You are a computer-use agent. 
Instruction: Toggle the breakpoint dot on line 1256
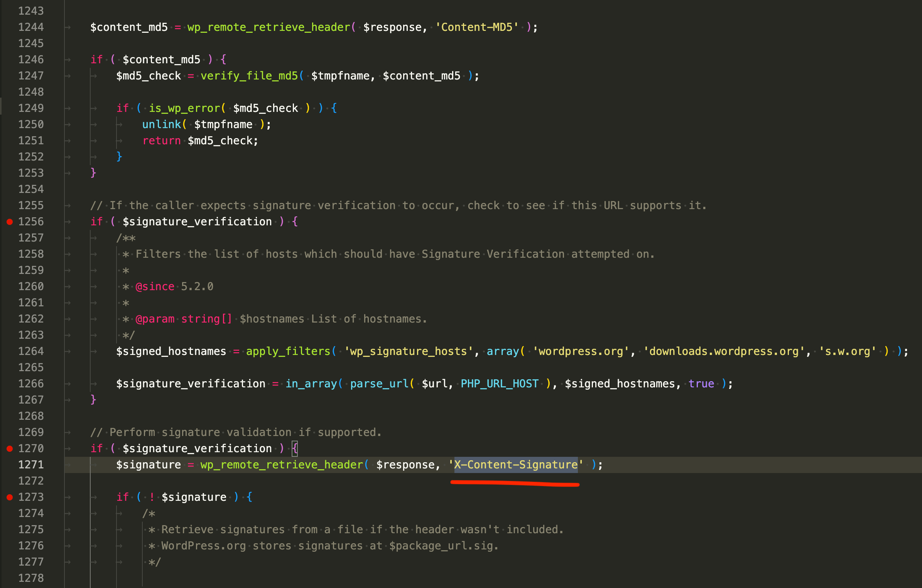pyautogui.click(x=10, y=221)
